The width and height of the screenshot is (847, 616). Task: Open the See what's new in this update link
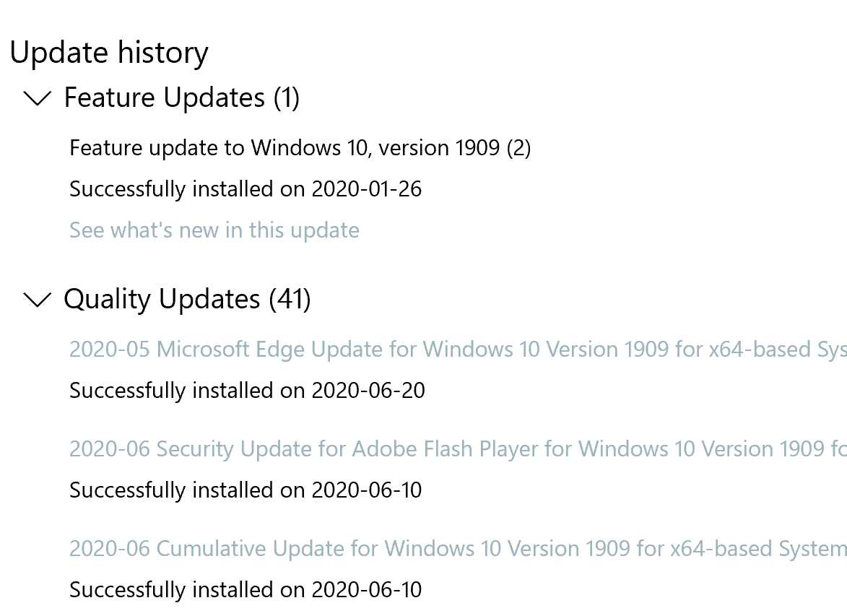pyautogui.click(x=214, y=230)
